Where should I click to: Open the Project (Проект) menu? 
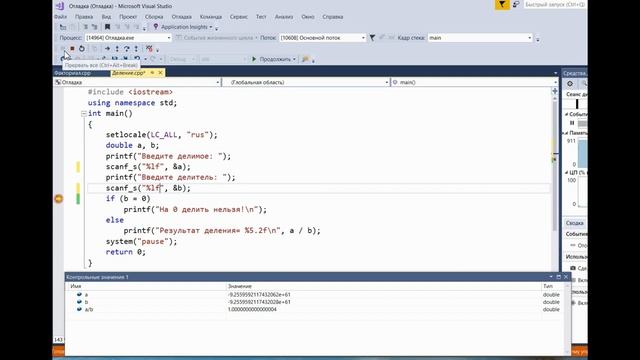128,17
